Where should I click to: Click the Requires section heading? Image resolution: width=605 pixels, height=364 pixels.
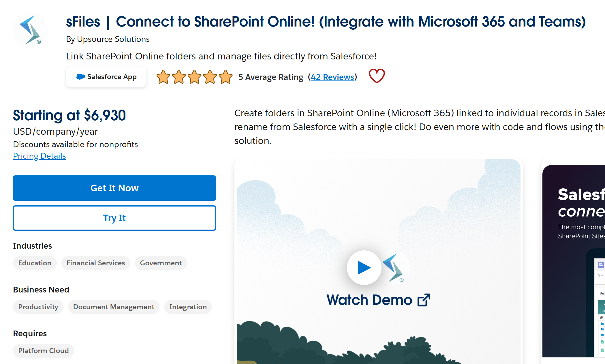click(30, 333)
